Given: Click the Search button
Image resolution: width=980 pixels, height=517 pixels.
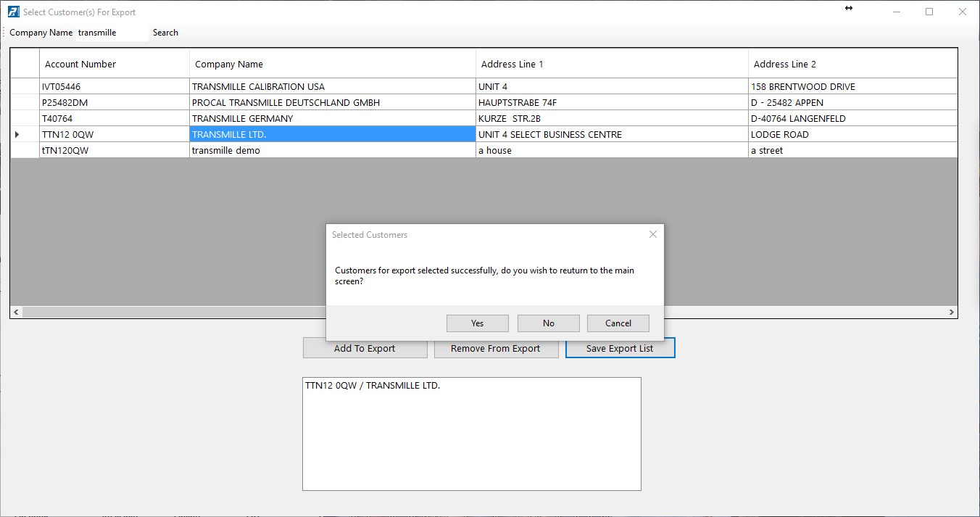Looking at the screenshot, I should point(165,33).
